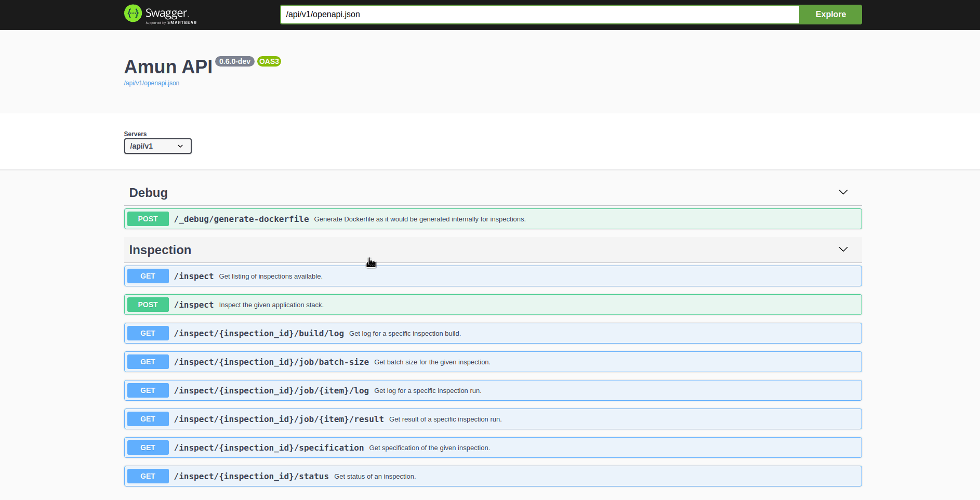
Task: Click the 'Get status of an inspection.' description
Action: [x=375, y=477]
